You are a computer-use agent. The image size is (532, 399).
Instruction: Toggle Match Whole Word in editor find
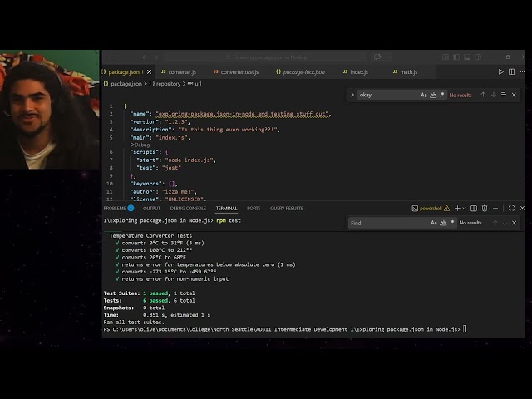click(433, 95)
